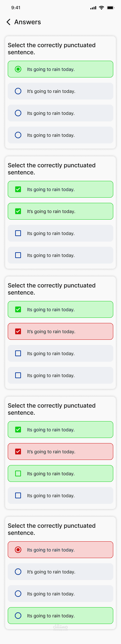
Task: Check the third checkbox in second question
Action: tap(18, 233)
